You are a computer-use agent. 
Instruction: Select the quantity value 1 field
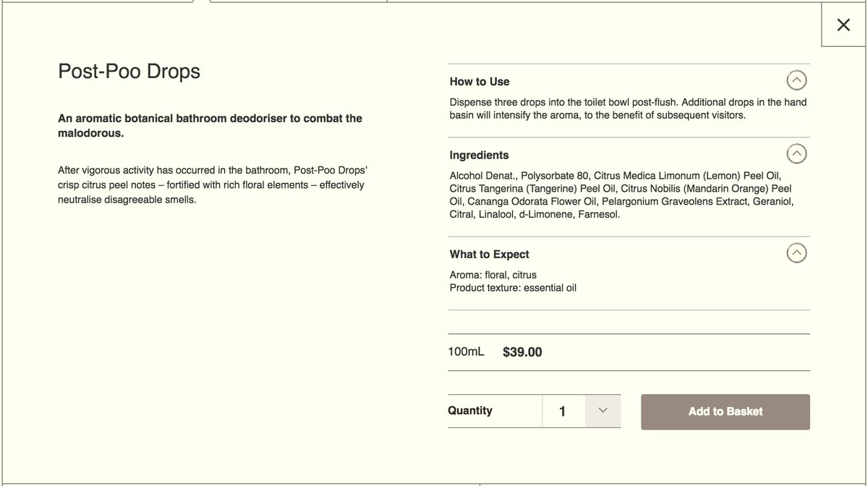(563, 412)
